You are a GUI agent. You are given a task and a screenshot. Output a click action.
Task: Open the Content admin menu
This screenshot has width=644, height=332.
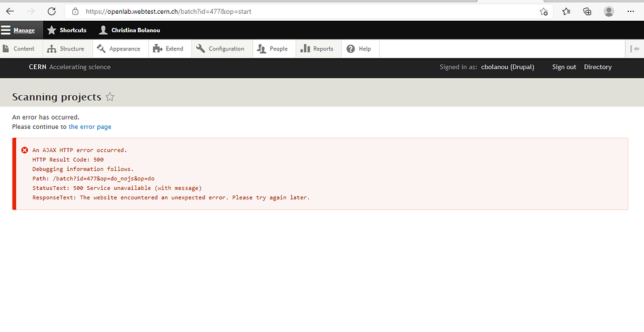point(19,49)
